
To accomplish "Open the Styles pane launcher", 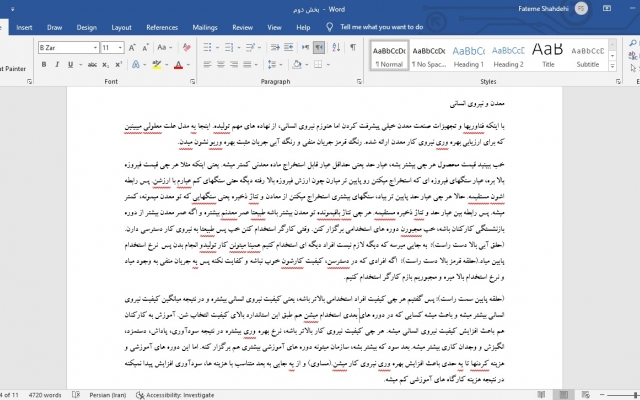I will [x=618, y=82].
